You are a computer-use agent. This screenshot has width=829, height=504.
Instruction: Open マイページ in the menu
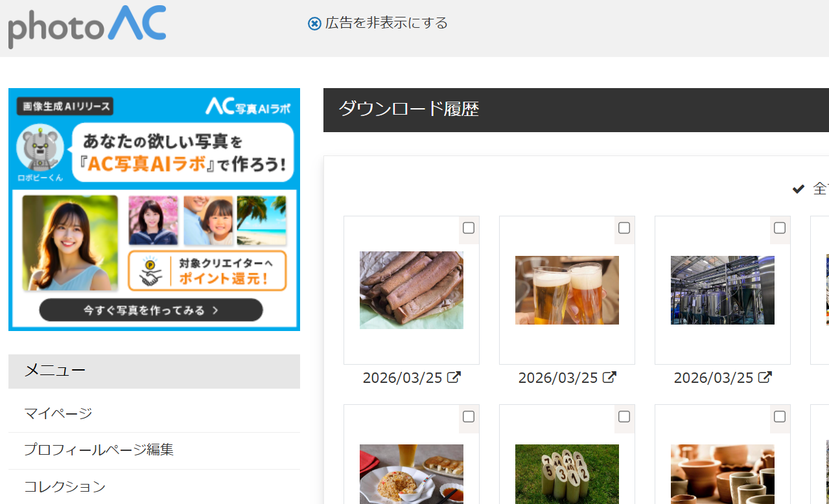58,413
